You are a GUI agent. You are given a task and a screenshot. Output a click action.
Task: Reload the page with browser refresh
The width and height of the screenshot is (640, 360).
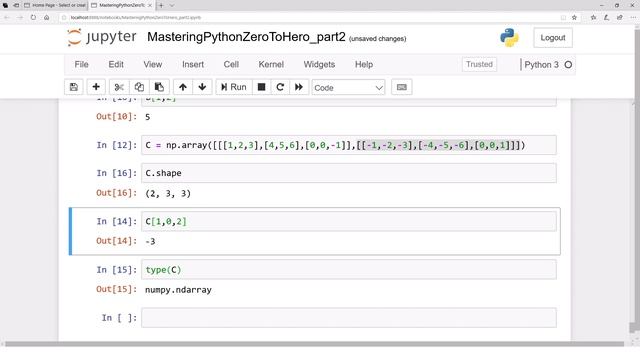point(33,18)
